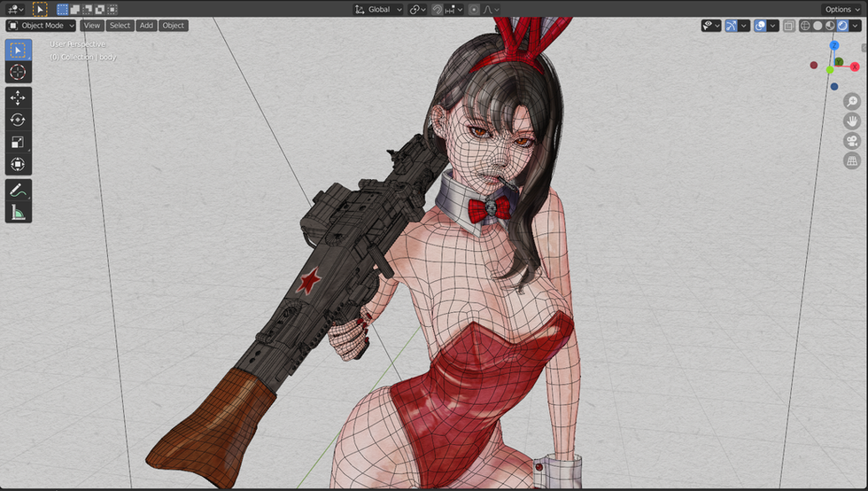Set selection mode to Invert
The height and width of the screenshot is (491, 868).
coord(100,10)
